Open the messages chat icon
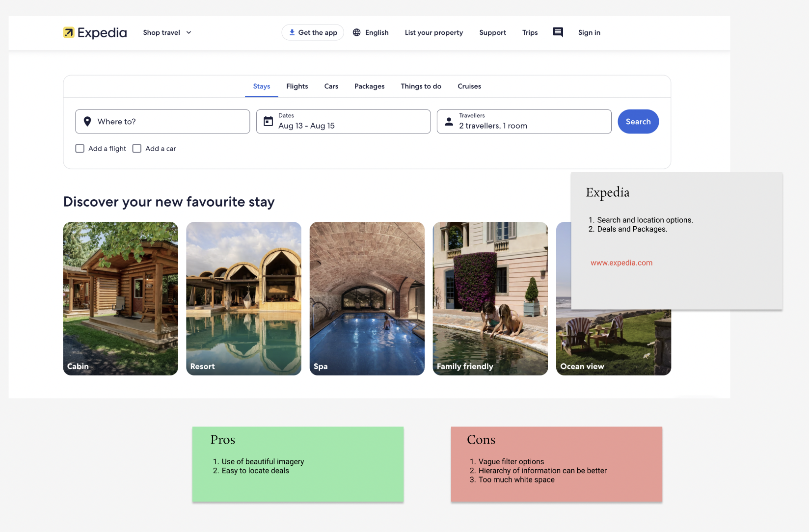Image resolution: width=809 pixels, height=532 pixels. coord(558,32)
